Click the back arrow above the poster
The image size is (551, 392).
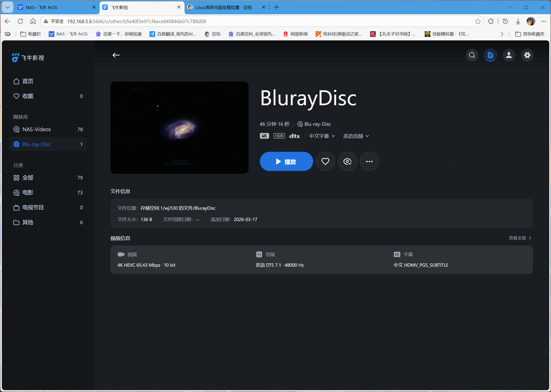tap(116, 55)
